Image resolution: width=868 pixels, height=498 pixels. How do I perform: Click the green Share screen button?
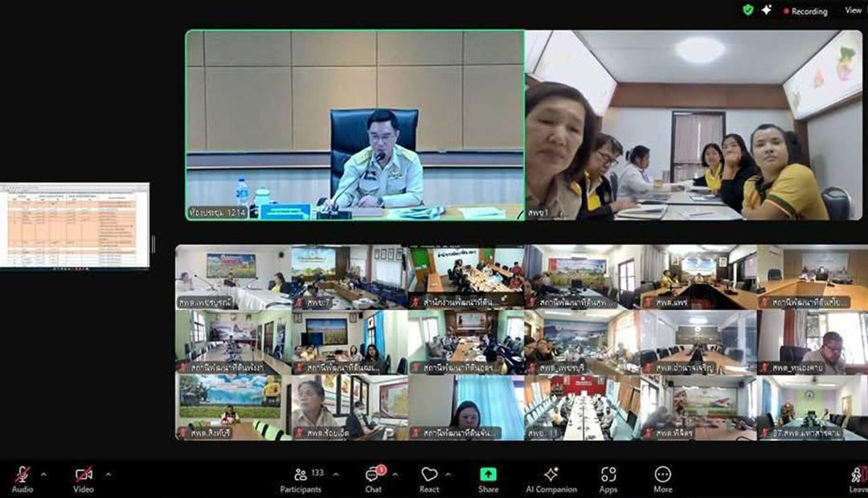point(488,478)
